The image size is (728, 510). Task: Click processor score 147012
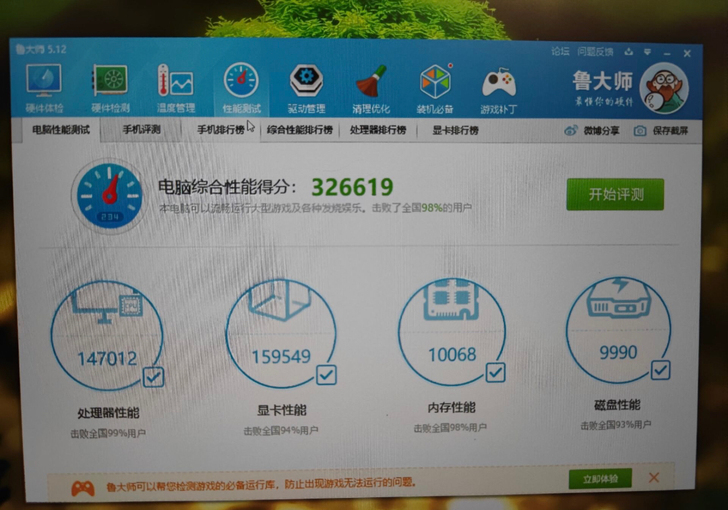107,359
